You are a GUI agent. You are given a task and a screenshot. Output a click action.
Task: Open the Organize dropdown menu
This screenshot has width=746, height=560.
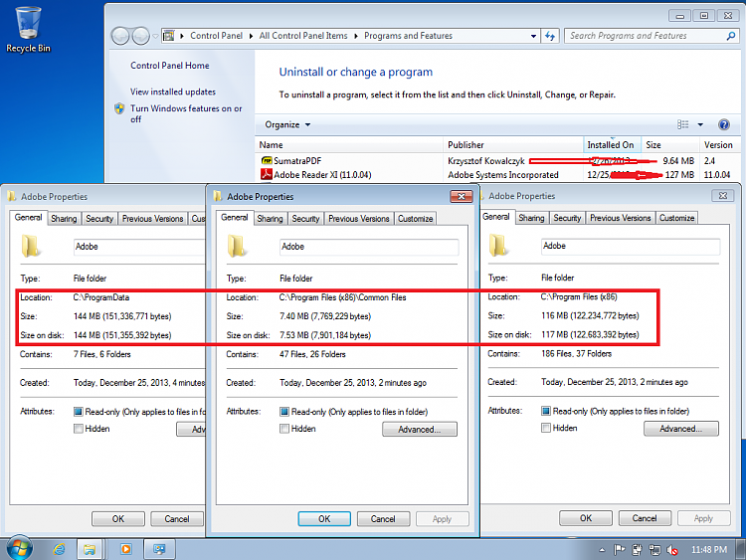pos(287,124)
